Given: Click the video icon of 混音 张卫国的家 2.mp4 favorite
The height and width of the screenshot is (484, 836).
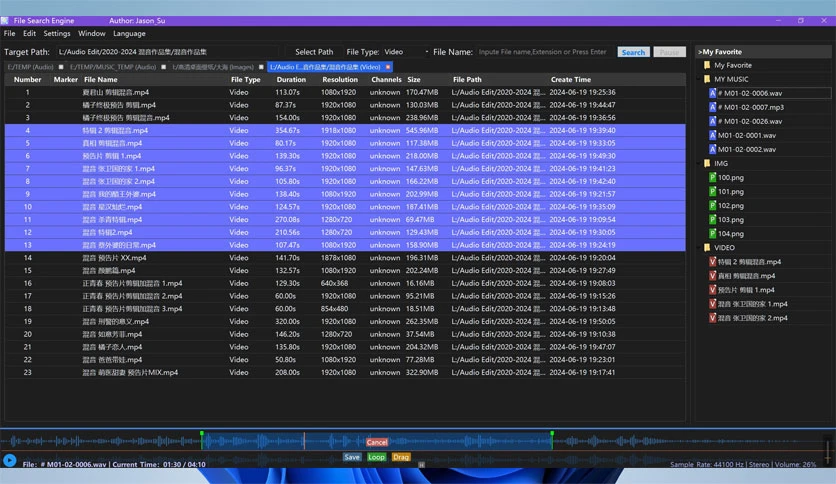Looking at the screenshot, I should pos(712,318).
